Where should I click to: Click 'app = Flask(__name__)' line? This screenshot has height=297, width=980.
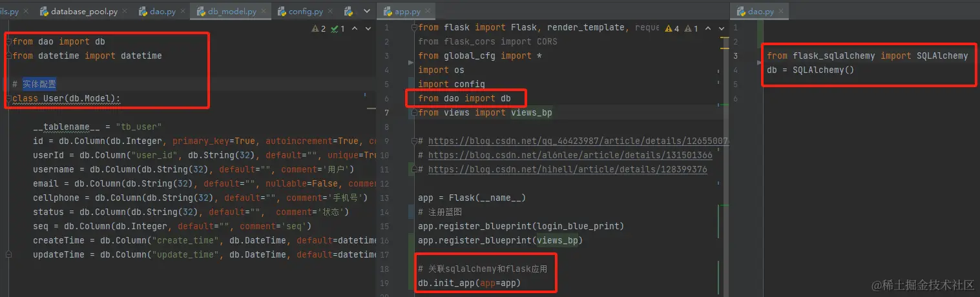coord(472,198)
